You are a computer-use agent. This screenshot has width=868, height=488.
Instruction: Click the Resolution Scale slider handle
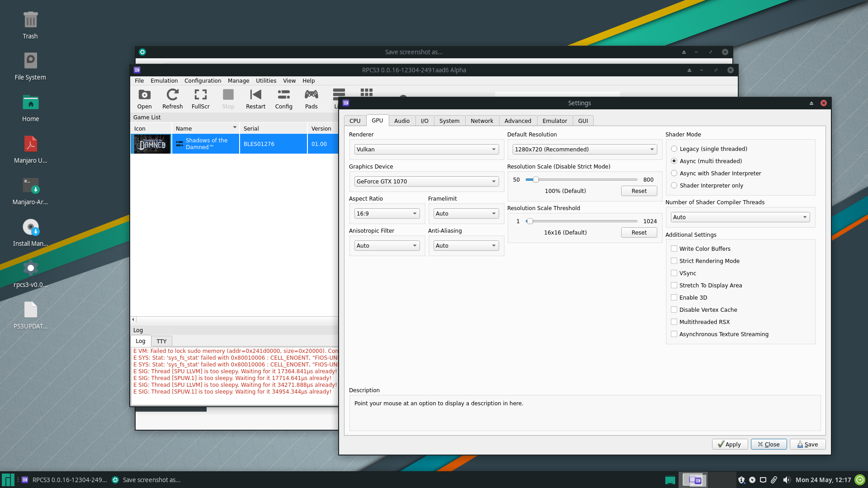pos(536,179)
